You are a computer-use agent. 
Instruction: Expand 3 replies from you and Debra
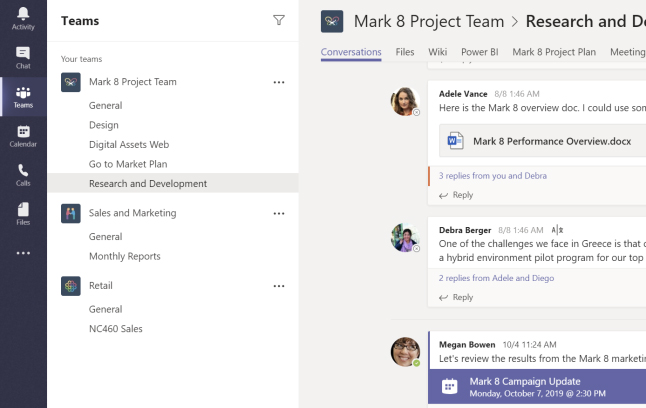click(493, 176)
